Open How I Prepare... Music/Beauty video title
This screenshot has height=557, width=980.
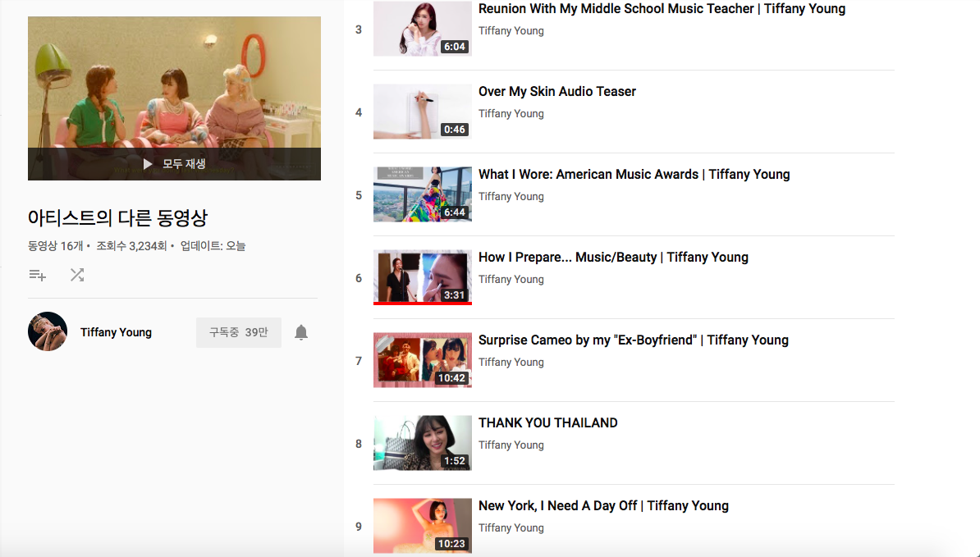[x=613, y=258]
